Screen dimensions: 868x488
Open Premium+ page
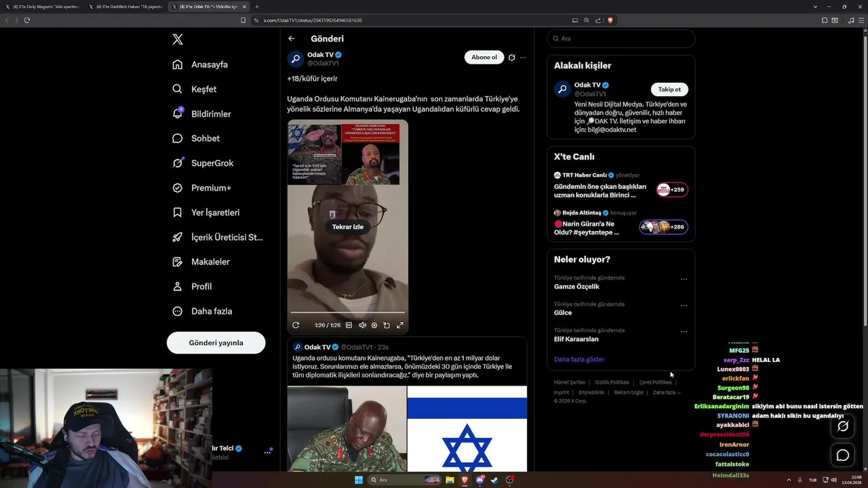201,188
